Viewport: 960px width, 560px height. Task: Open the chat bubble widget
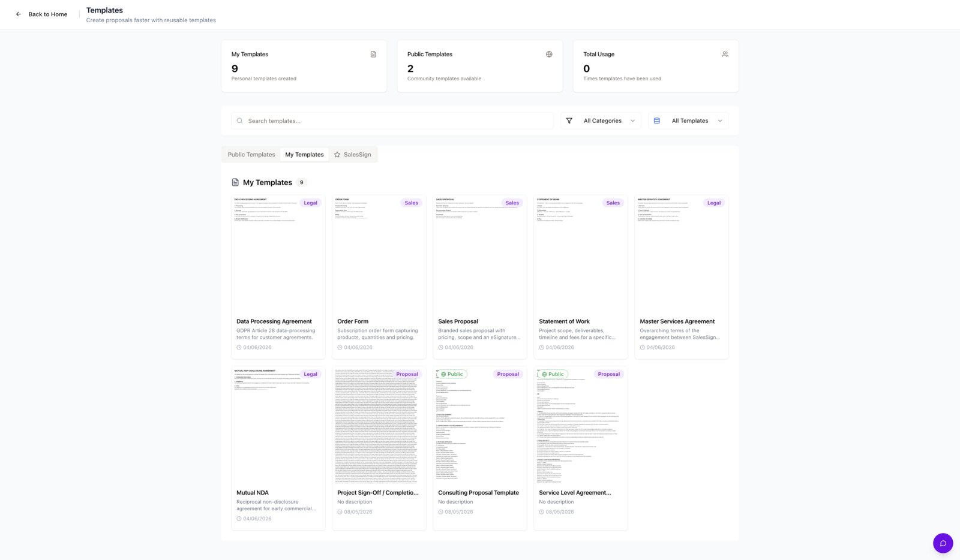(943, 543)
